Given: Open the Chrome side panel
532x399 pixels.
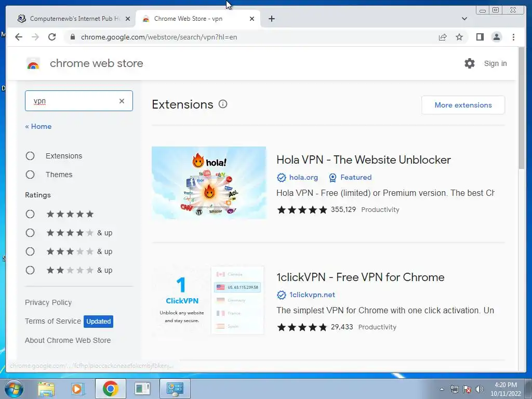Looking at the screenshot, I should (x=480, y=37).
